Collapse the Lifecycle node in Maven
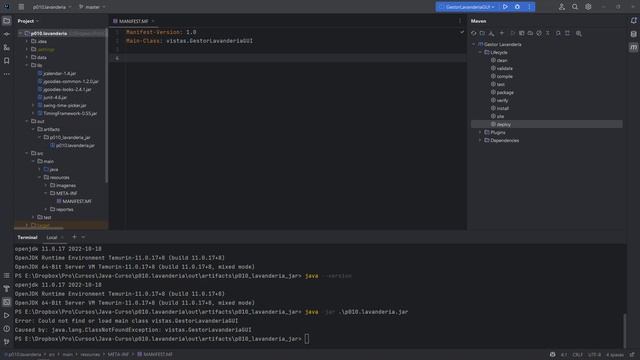The image size is (640, 360). (480, 53)
